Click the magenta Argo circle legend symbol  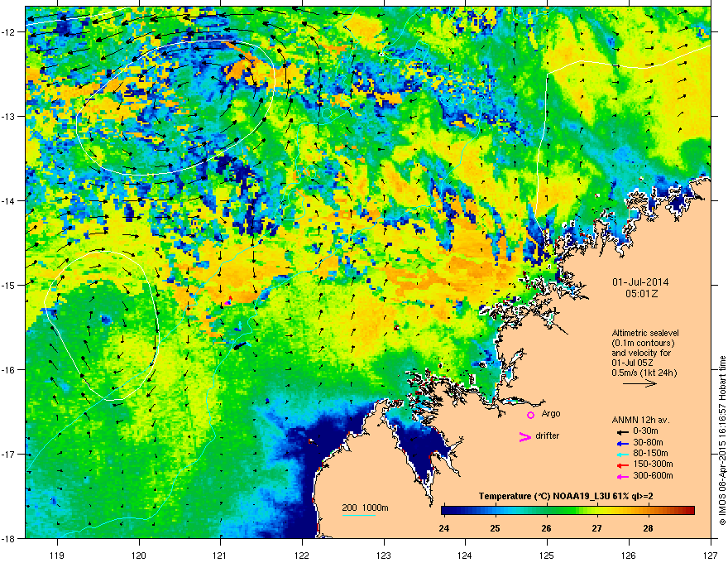(x=530, y=415)
